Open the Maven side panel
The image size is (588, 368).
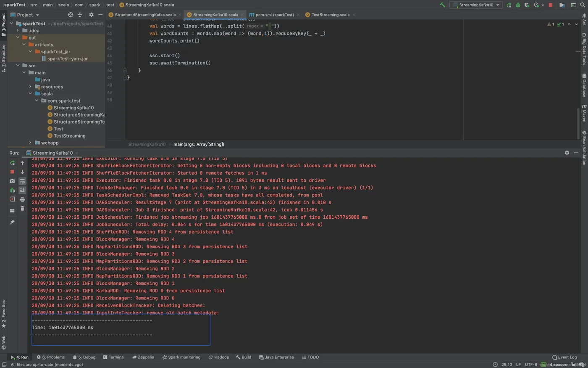(584, 113)
